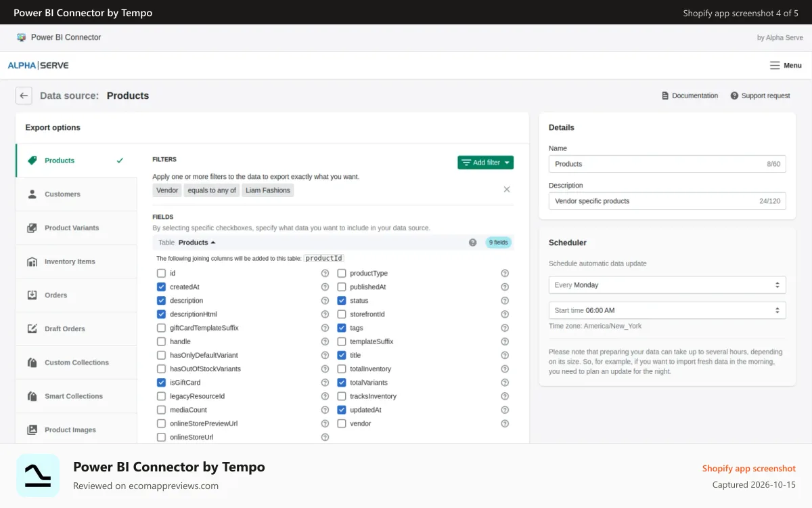812x508 pixels.
Task: Click the Power BI Connector app icon
Action: (x=22, y=37)
